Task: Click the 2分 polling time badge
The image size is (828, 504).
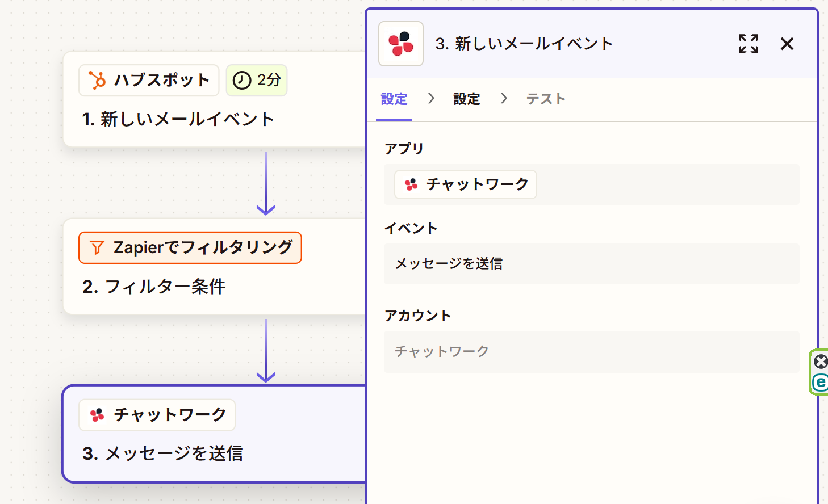Action: coord(257,81)
